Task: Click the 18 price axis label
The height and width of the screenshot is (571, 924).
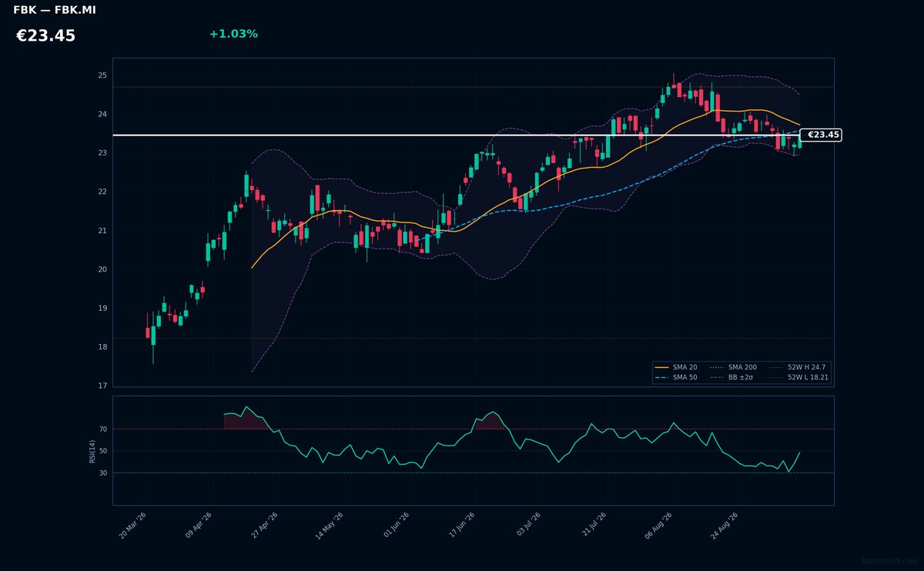Action: 102,347
